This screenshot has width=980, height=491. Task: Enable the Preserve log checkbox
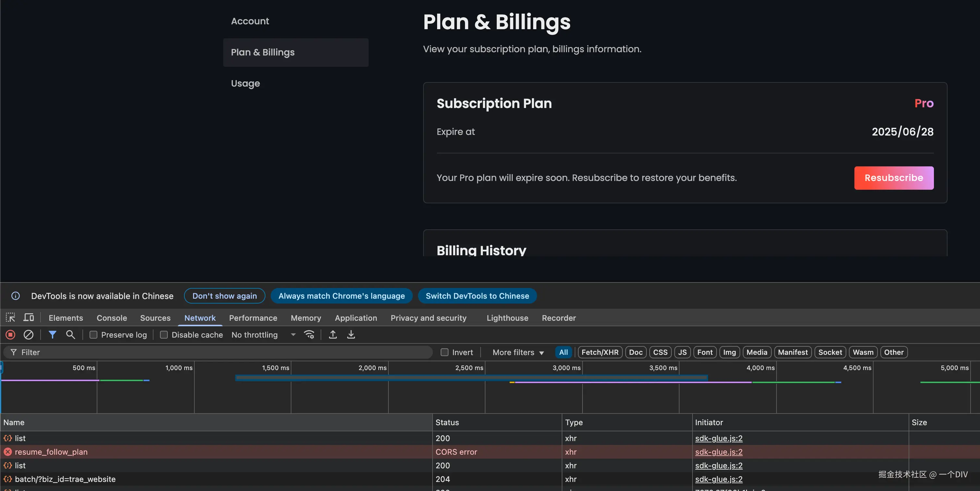click(93, 335)
